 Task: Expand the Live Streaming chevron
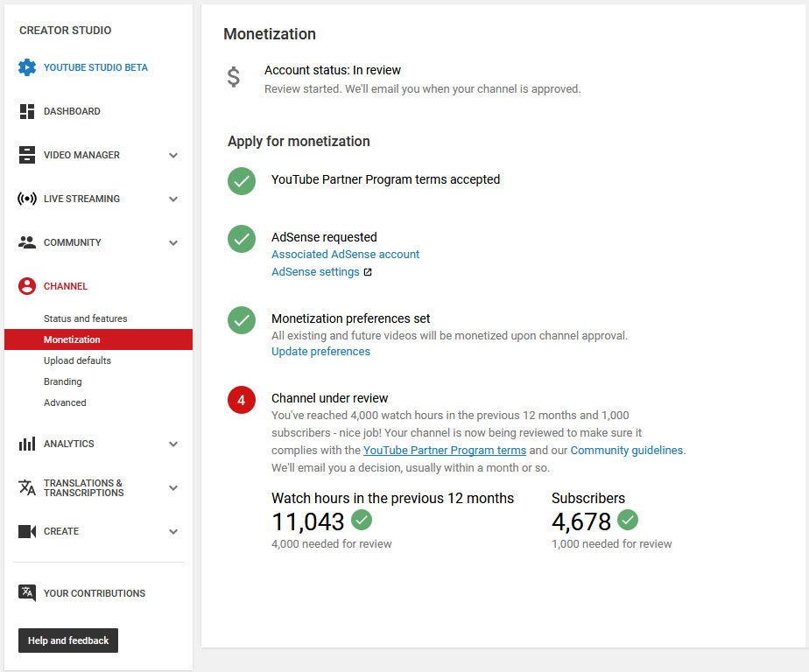(x=173, y=199)
